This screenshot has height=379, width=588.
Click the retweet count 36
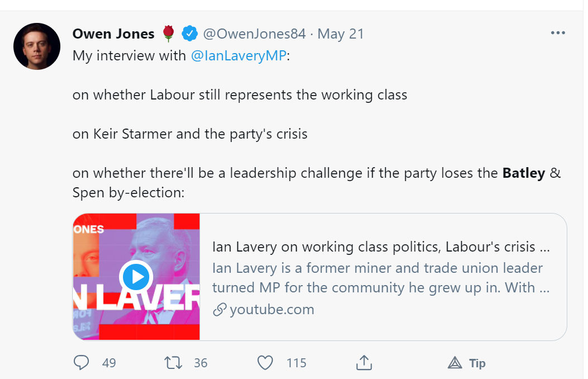click(x=201, y=363)
